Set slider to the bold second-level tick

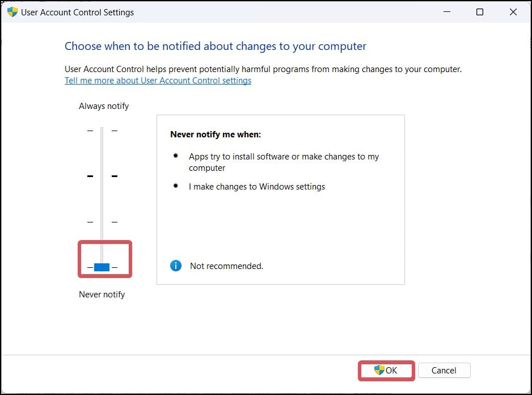tap(102, 177)
